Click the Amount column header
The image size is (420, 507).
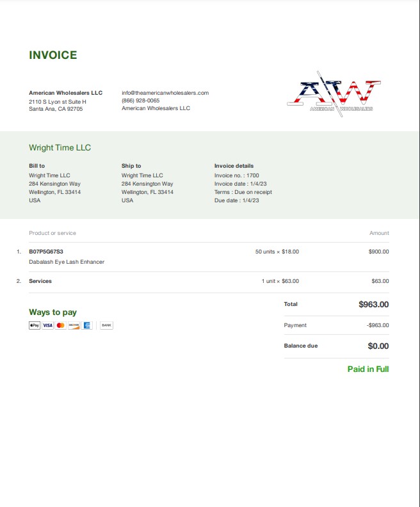coord(379,233)
